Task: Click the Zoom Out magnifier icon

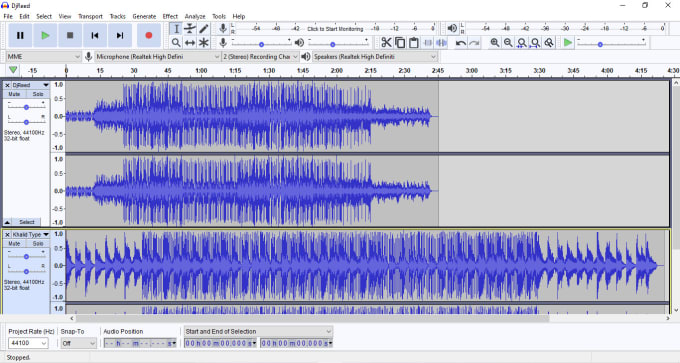Action: pyautogui.click(x=508, y=43)
